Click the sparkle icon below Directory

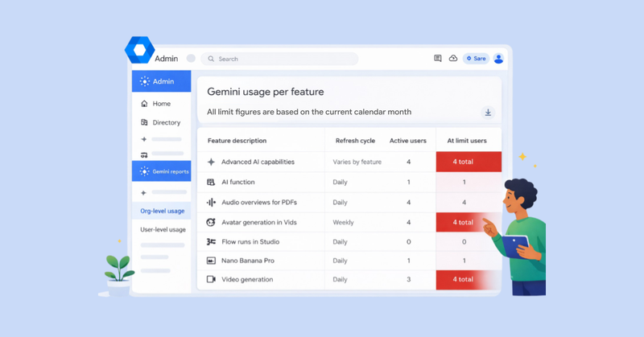pos(144,139)
